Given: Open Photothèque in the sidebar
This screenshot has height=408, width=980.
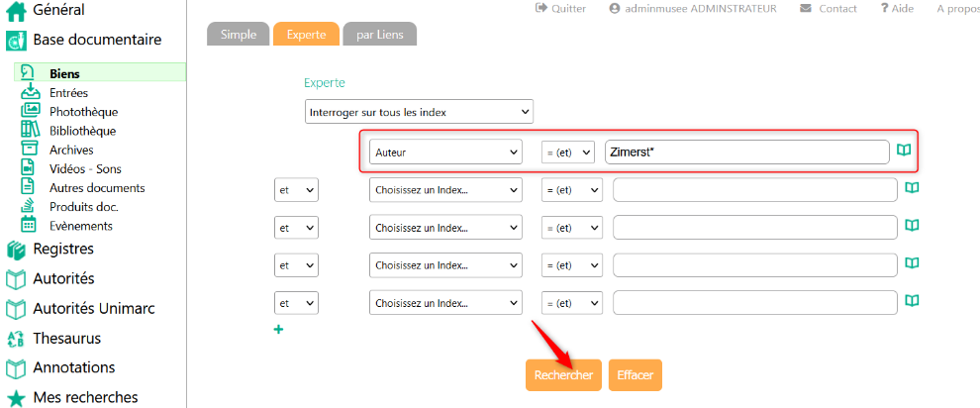Looking at the screenshot, I should coord(83,112).
